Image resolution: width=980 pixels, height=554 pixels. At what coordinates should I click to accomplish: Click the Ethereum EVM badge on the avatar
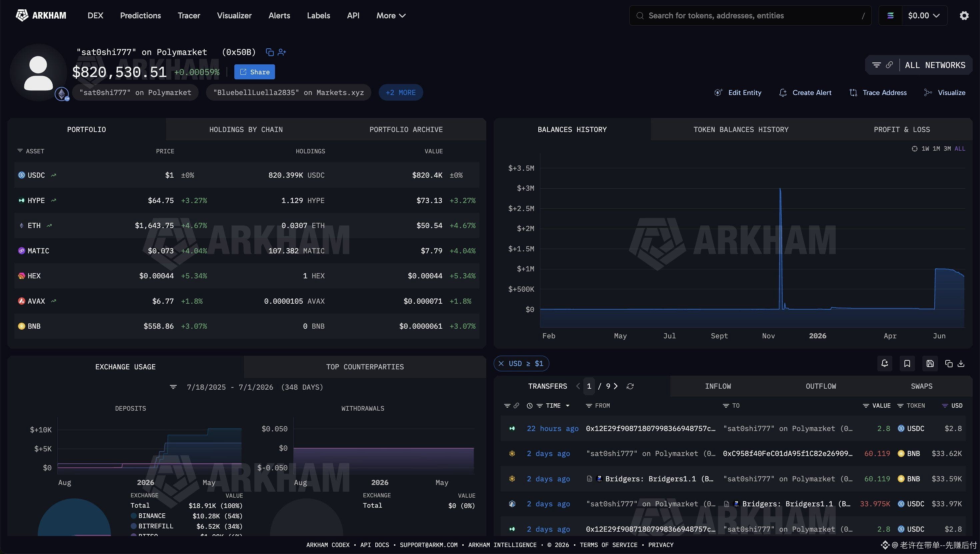point(62,94)
